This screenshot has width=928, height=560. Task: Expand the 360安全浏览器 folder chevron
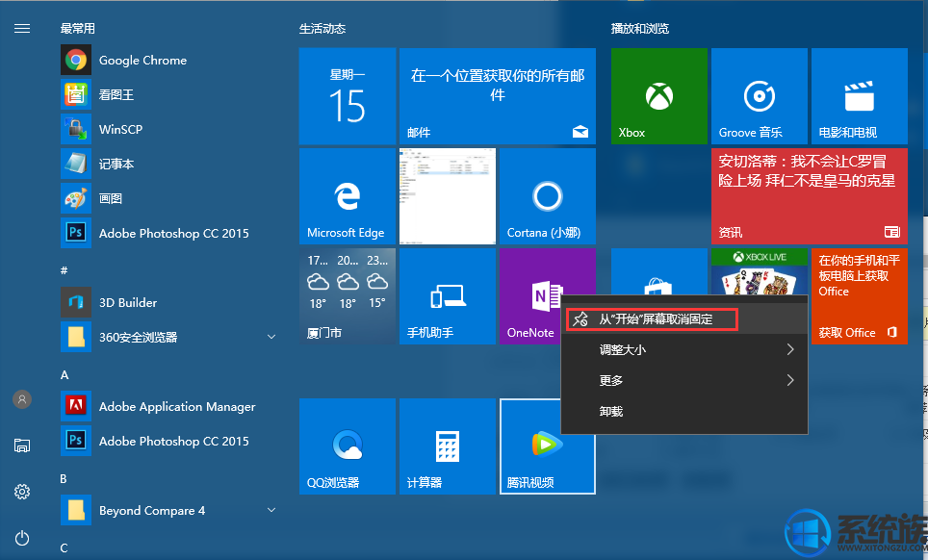click(x=271, y=337)
